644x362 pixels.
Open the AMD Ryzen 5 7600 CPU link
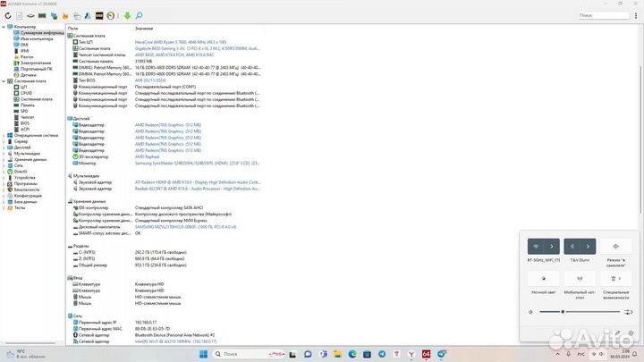click(x=181, y=42)
